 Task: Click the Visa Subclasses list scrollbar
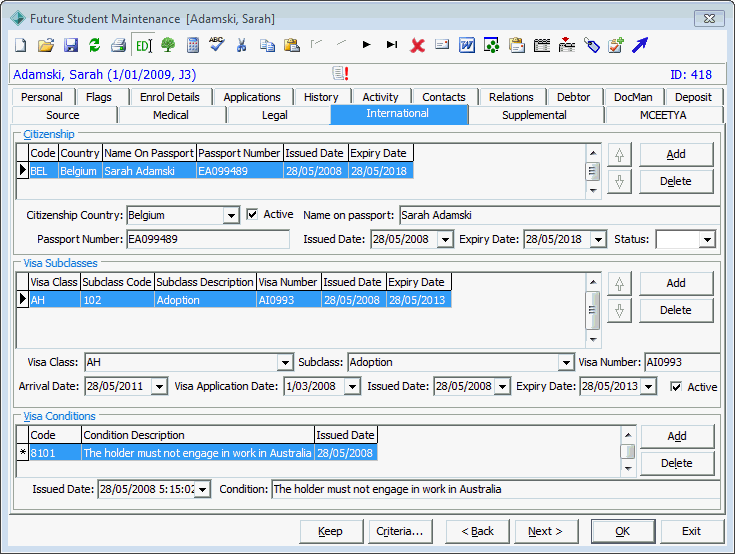(593, 310)
